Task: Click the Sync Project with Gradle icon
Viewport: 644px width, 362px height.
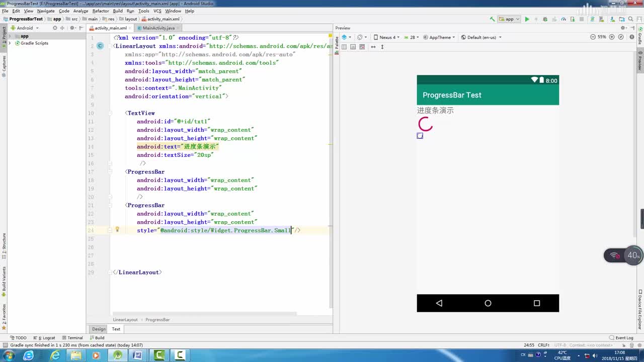Action: coord(592,19)
